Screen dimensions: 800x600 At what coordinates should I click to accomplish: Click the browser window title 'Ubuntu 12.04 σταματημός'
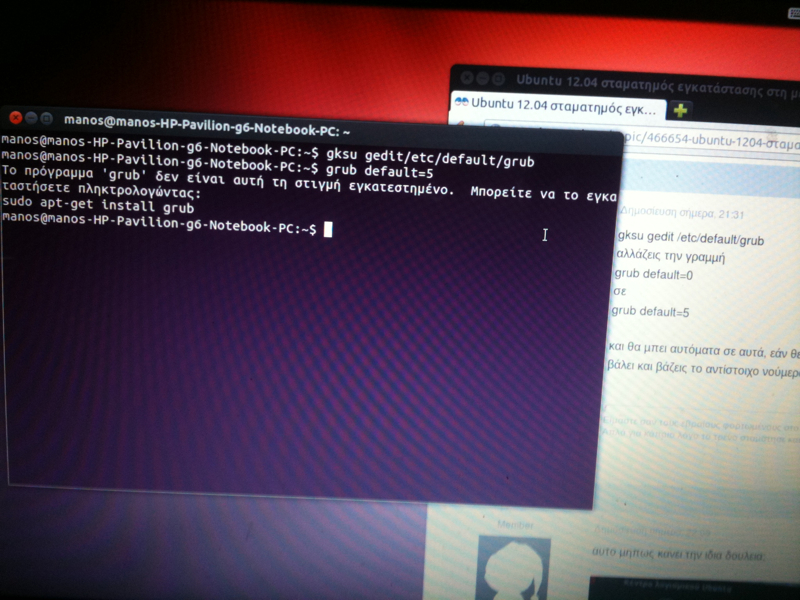(658, 86)
